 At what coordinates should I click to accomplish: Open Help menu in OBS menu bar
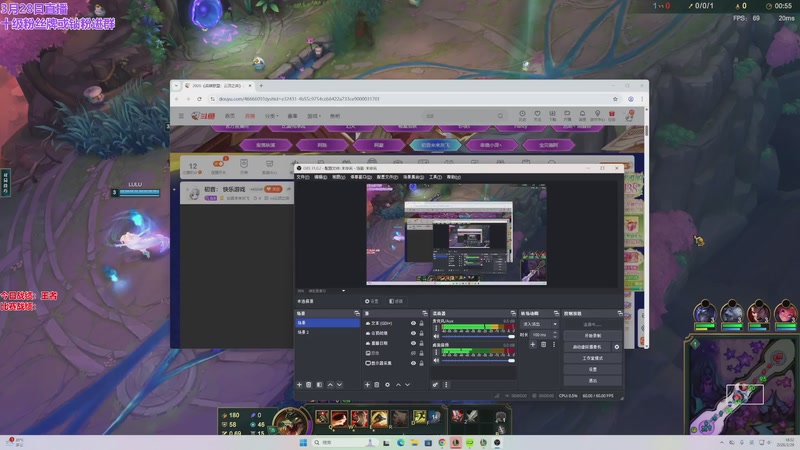coord(454,177)
